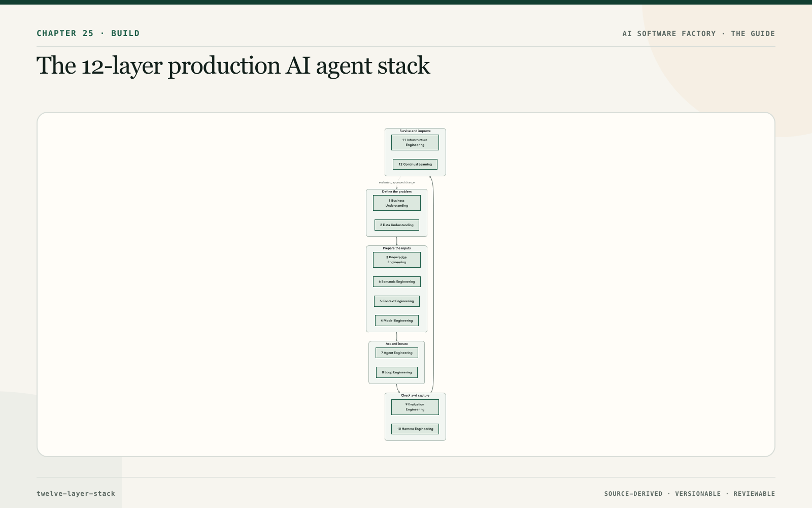The width and height of the screenshot is (812, 508).
Task: Click the 'twelve-layer-stack' footer label
Action: [x=76, y=493]
